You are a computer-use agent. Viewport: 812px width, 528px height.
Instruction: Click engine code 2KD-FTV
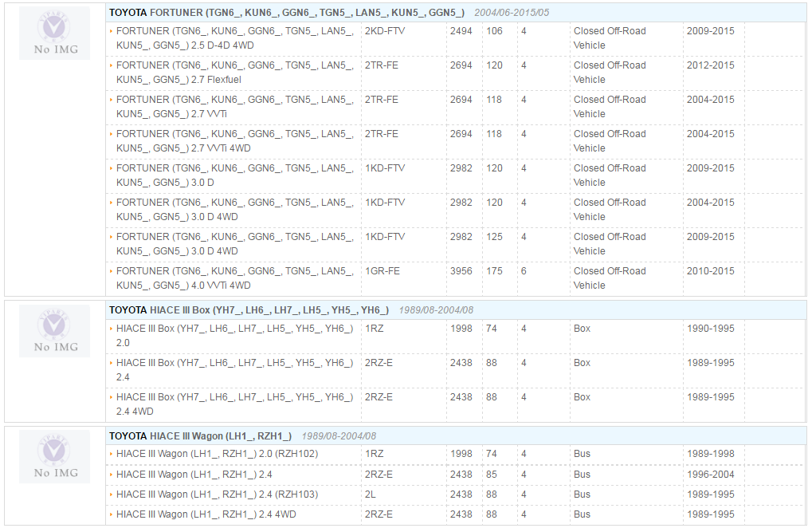tap(385, 31)
